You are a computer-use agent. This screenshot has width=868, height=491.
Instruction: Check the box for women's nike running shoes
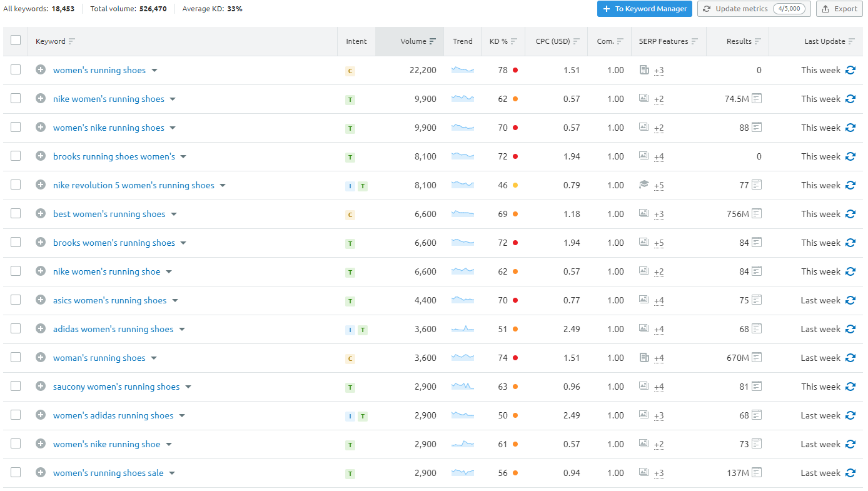point(16,128)
